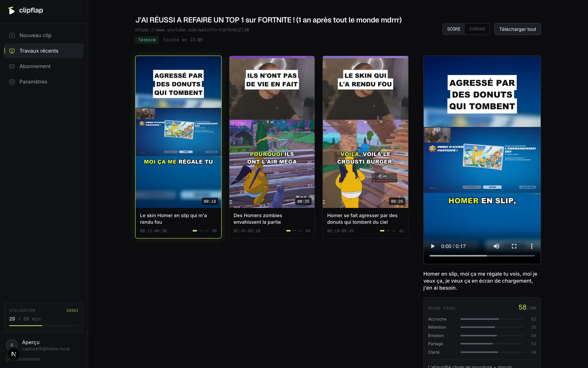
Task: Click the 00:25 duration badge
Action: pos(303,201)
